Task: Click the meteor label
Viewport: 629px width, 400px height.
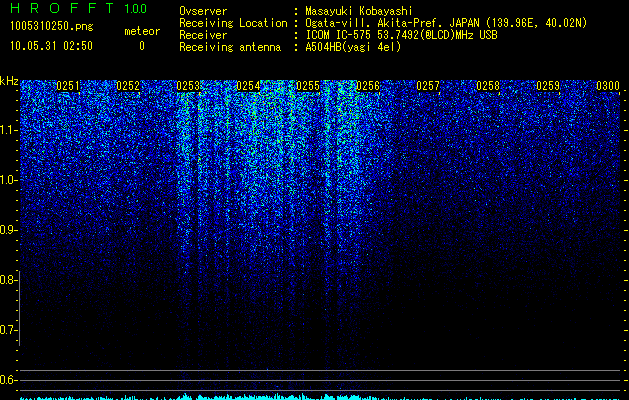Action: 142,31
